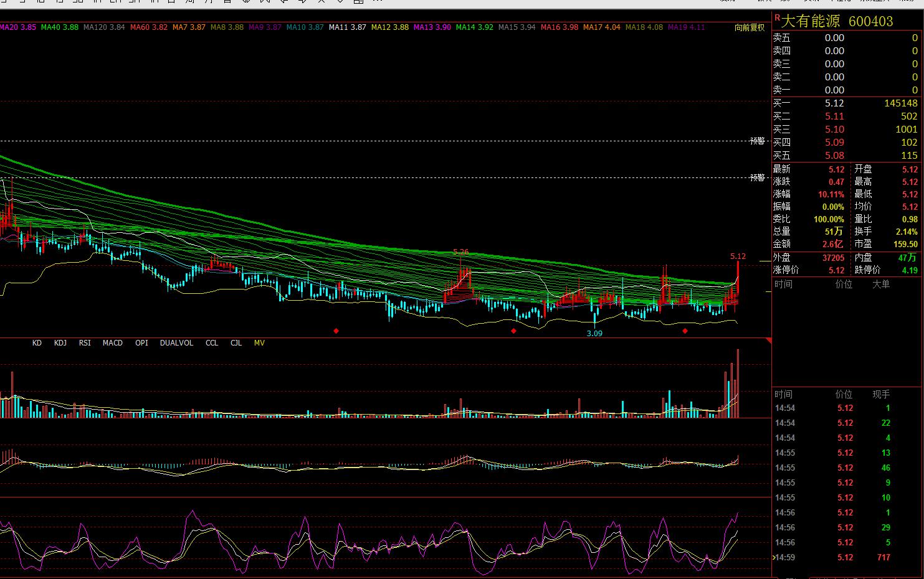Click the 14:55 tick with volume 13
Screen dimensions: 924x579
click(845, 453)
